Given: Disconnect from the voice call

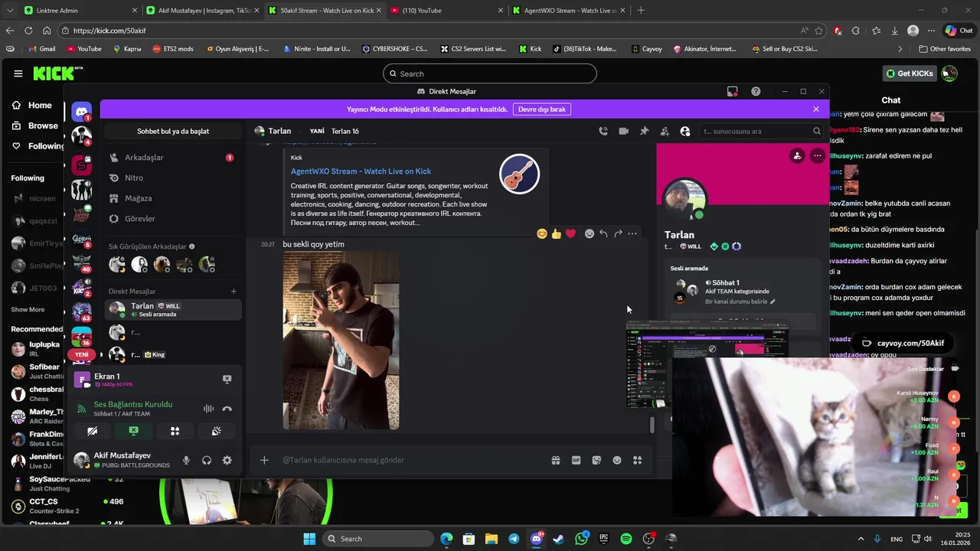Looking at the screenshot, I should pyautogui.click(x=227, y=409).
